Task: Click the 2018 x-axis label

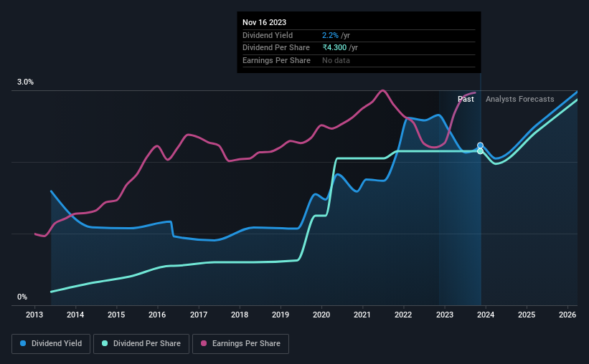Action: pos(240,315)
